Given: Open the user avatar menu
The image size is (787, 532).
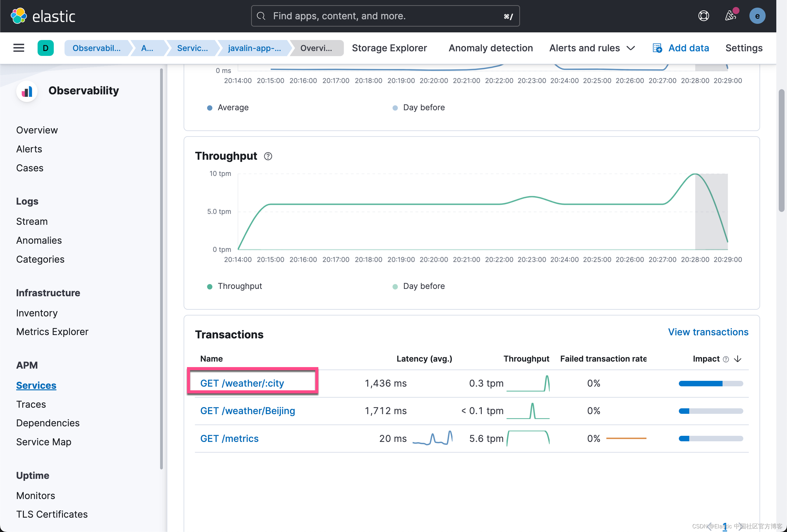Looking at the screenshot, I should [757, 16].
